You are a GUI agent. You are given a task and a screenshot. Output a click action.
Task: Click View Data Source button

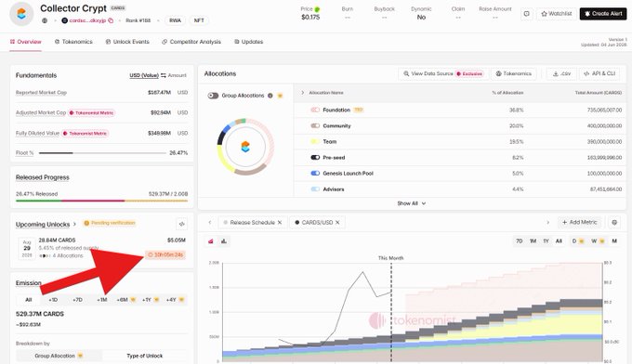(x=443, y=73)
